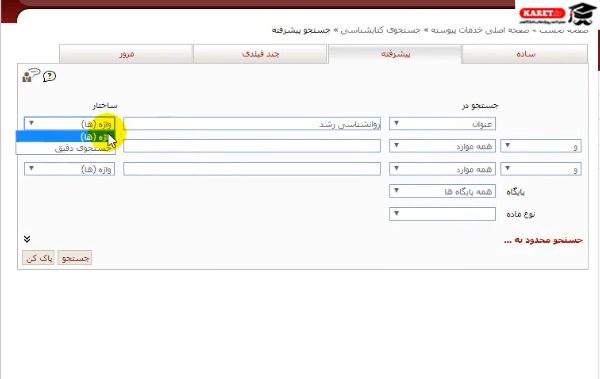Follow breadcrumb صفحه اصلی خدمات پیوسته link
Image resolution: width=600 pixels, height=379 pixels.
click(x=480, y=30)
